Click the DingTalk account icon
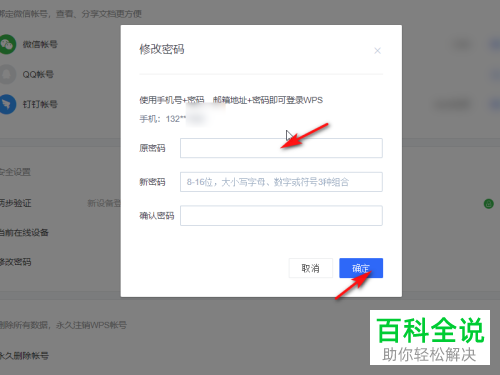500x375 pixels. (x=7, y=104)
